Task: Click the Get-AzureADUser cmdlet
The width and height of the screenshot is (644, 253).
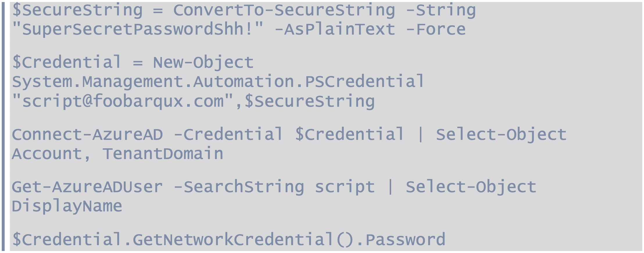Action: click(87, 187)
